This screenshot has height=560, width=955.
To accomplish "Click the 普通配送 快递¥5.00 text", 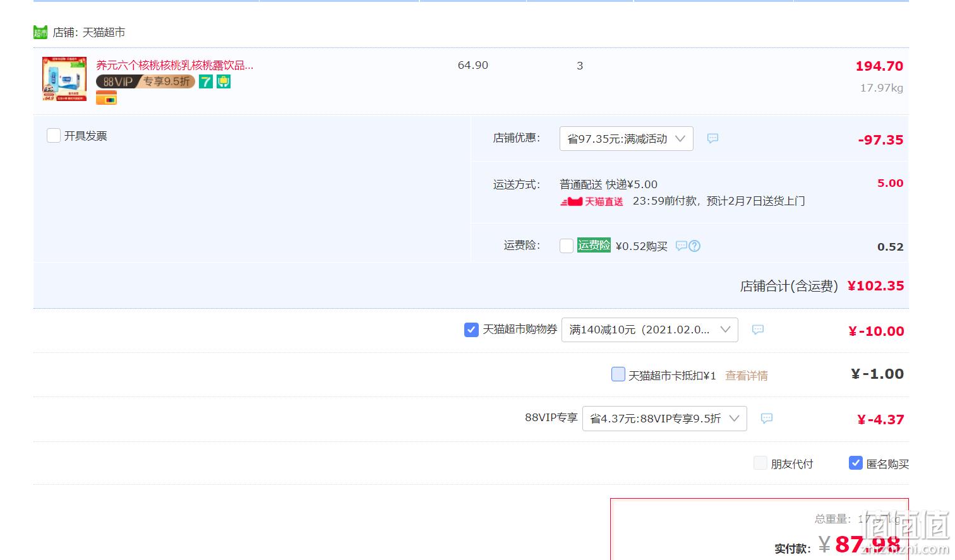I will coord(608,184).
